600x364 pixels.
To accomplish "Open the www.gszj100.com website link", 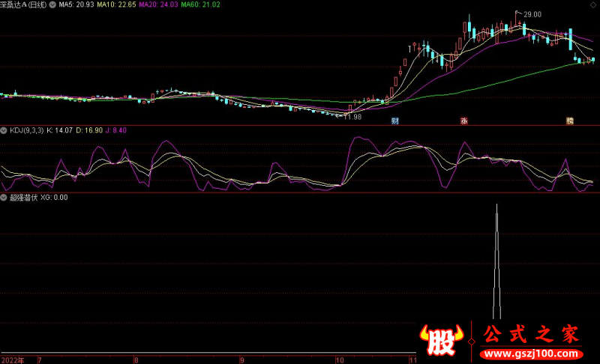I will pos(531,354).
